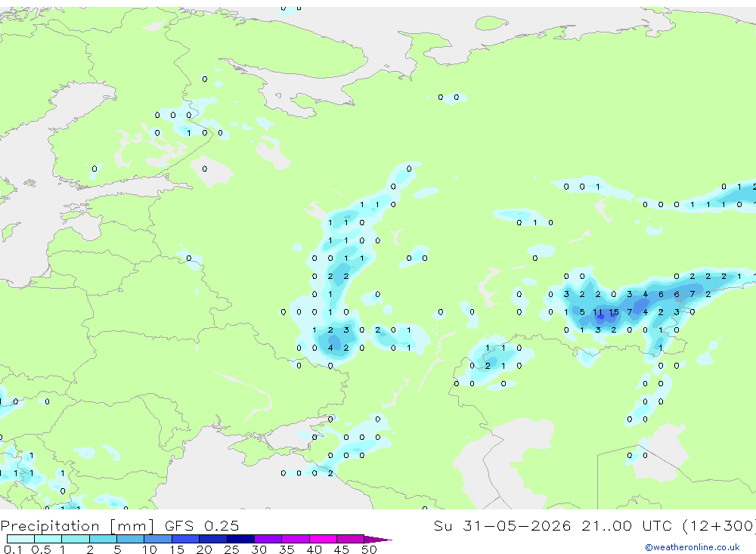Viewport: 756px width, 554px height.
Task: Click the '45' legend scale label
Action: (342, 549)
